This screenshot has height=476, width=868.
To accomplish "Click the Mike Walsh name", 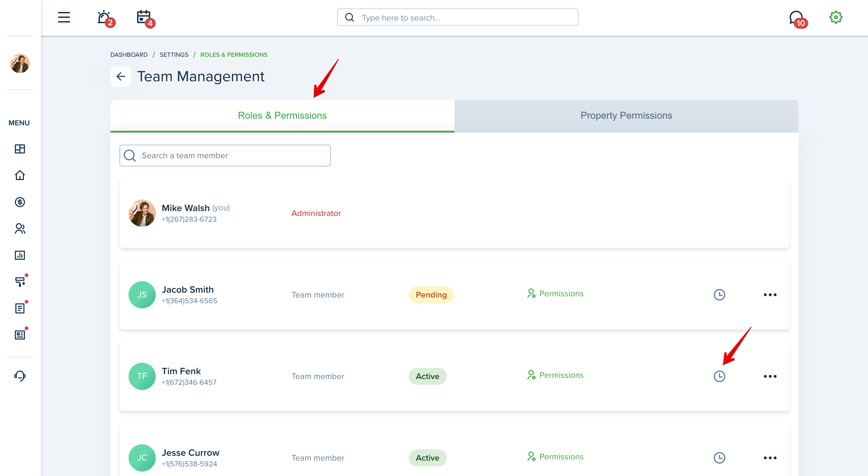I will [186, 208].
